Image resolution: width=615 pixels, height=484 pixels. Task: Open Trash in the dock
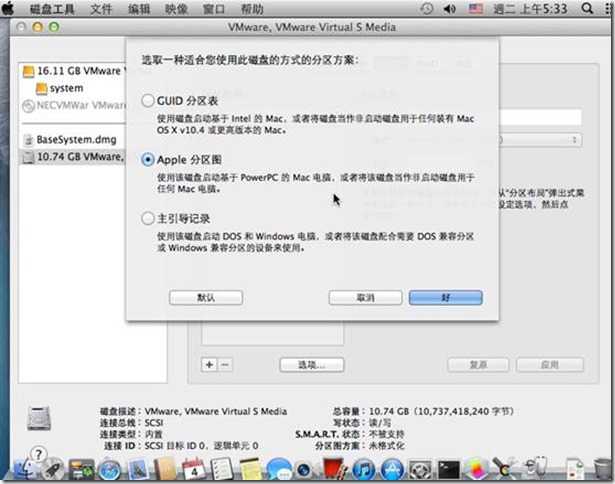click(601, 469)
